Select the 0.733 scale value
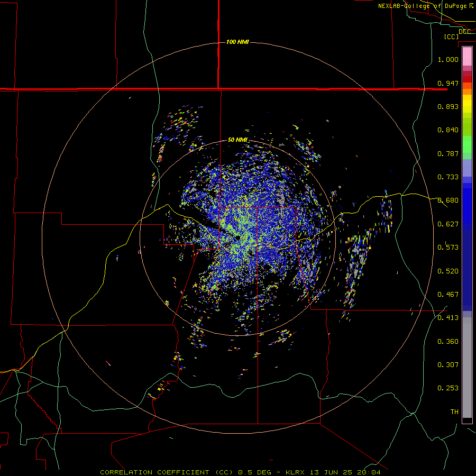The width and height of the screenshot is (476, 476). click(448, 177)
